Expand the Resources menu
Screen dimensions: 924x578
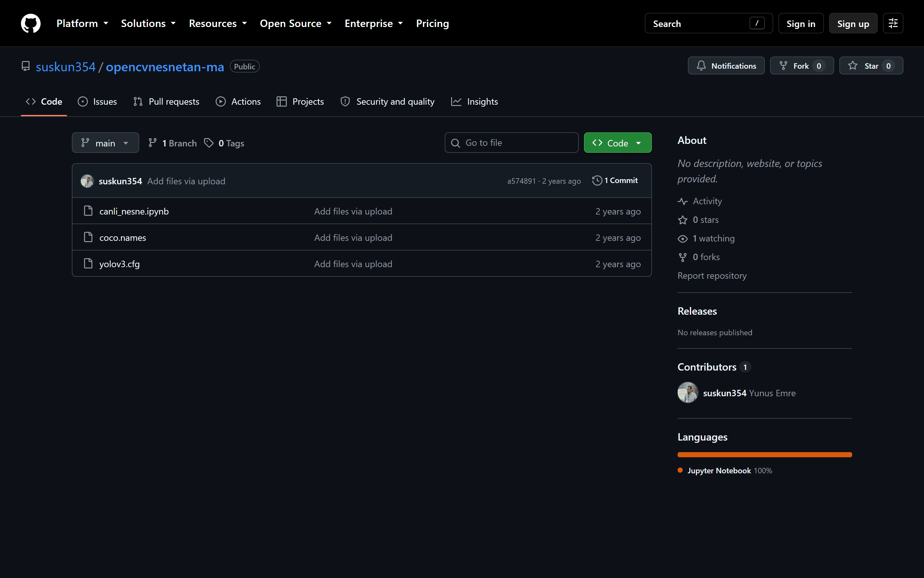(x=218, y=23)
